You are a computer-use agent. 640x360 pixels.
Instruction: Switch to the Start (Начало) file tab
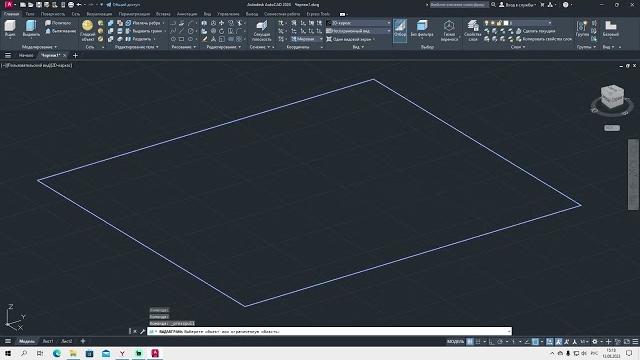pos(26,56)
